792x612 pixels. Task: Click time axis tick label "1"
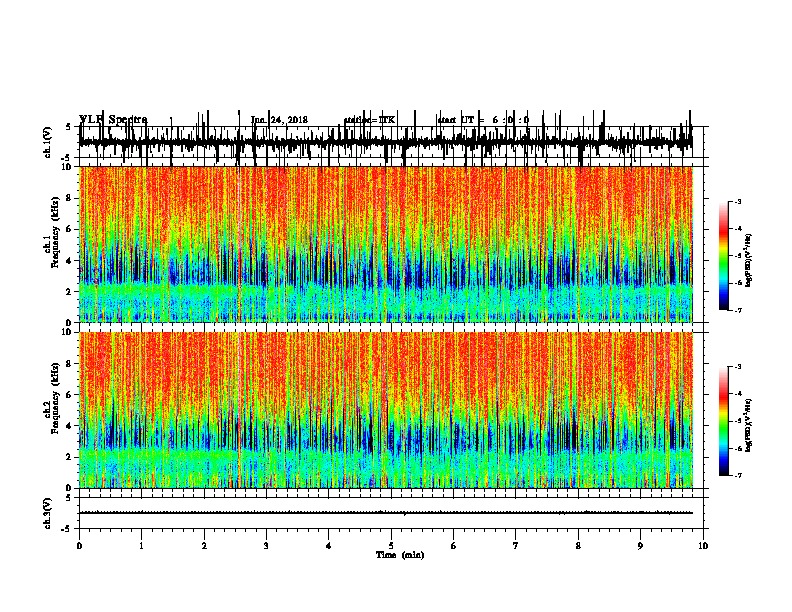point(141,546)
